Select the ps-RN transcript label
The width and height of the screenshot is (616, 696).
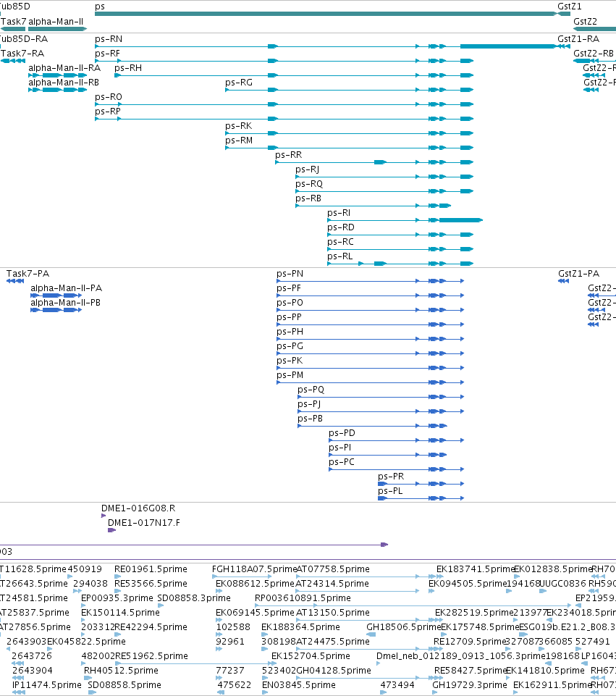click(109, 39)
